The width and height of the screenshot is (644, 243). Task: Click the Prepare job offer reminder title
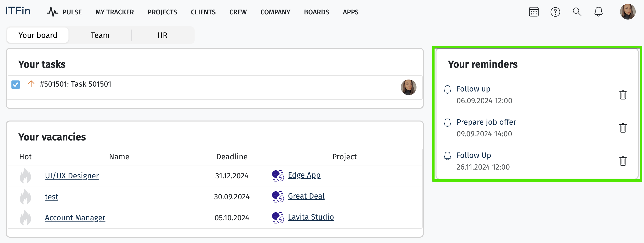coord(486,122)
